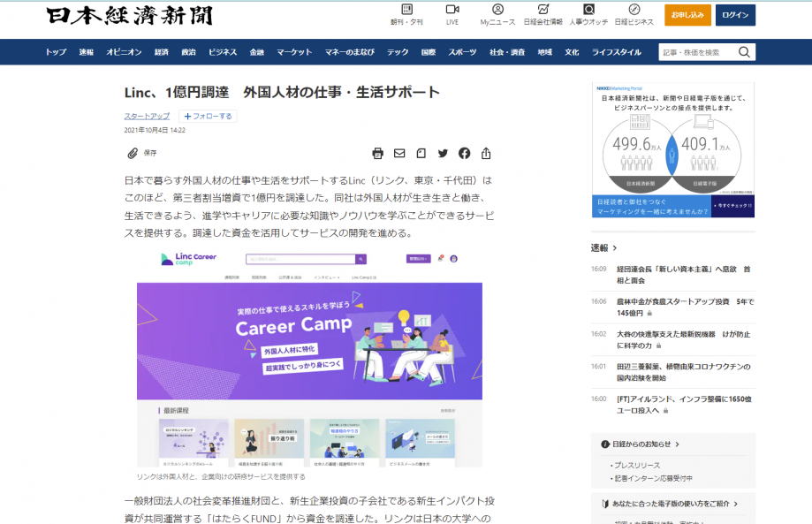Print the article with printer icon
The image size is (812, 524).
[377, 153]
